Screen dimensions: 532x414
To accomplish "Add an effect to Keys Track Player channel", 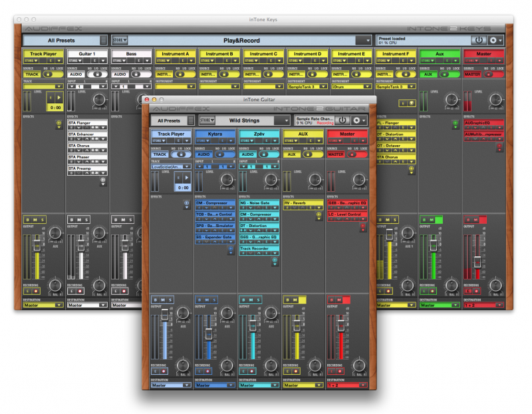I will [x=59, y=123].
